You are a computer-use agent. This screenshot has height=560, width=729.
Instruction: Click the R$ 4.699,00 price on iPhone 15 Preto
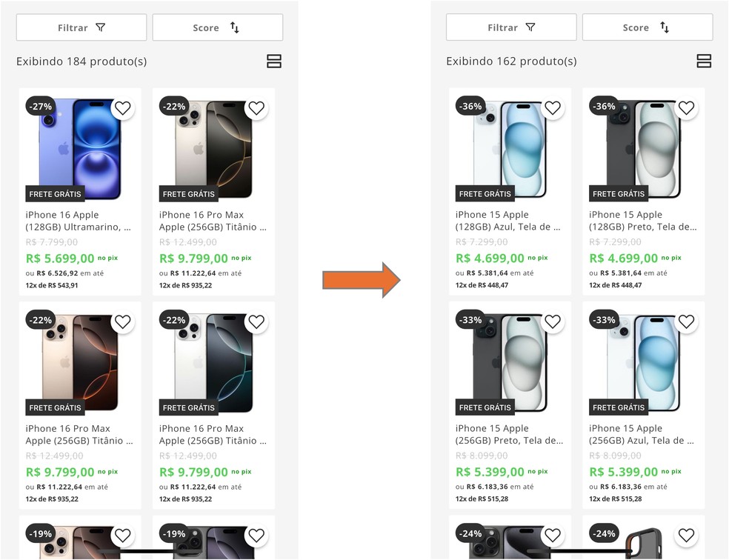click(623, 259)
